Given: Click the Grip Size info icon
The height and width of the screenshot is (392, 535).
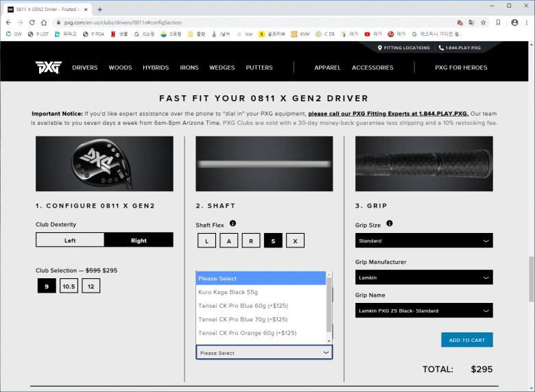Looking at the screenshot, I should point(390,223).
